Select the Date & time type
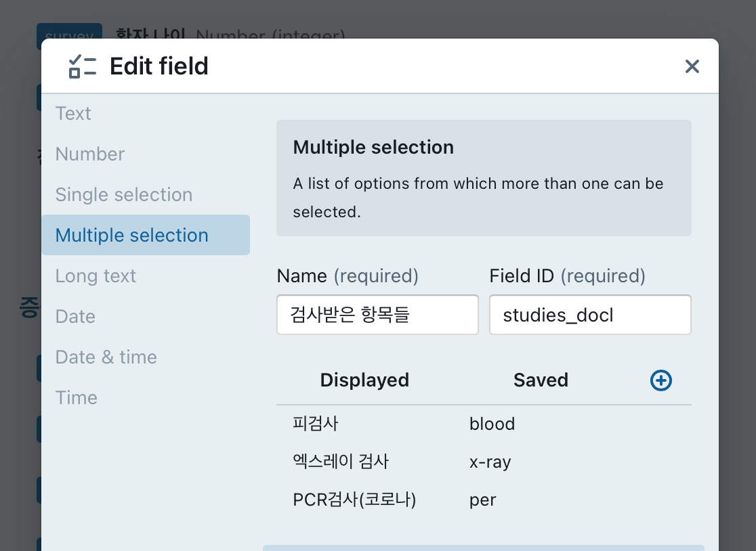This screenshot has width=756, height=551. (x=106, y=357)
